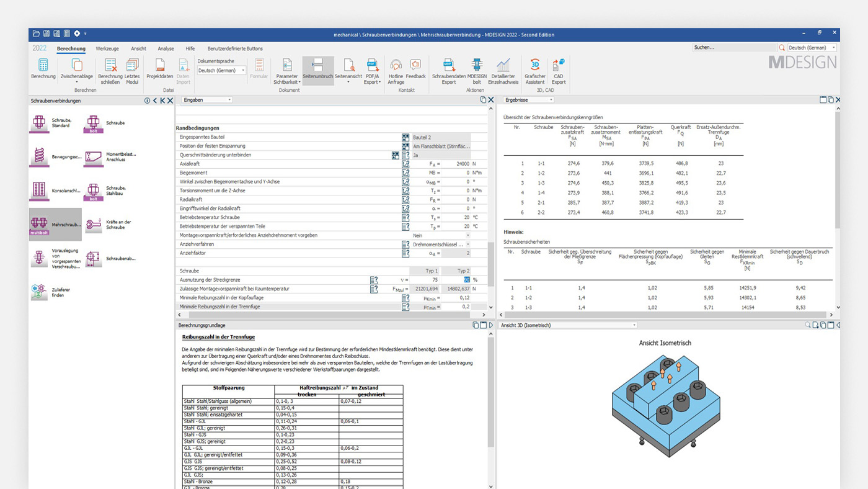
Task: Open the Letztes Modul button
Action: [x=132, y=71]
